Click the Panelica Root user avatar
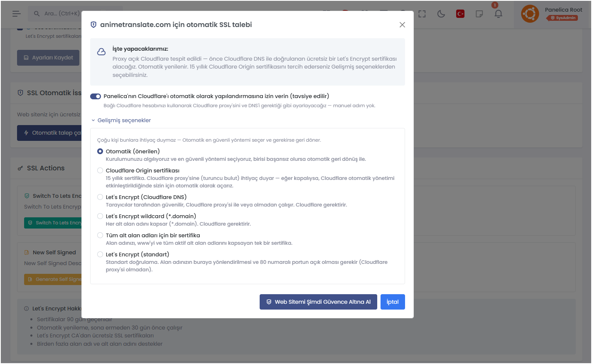Viewport: 592px width, 364px height. (530, 14)
